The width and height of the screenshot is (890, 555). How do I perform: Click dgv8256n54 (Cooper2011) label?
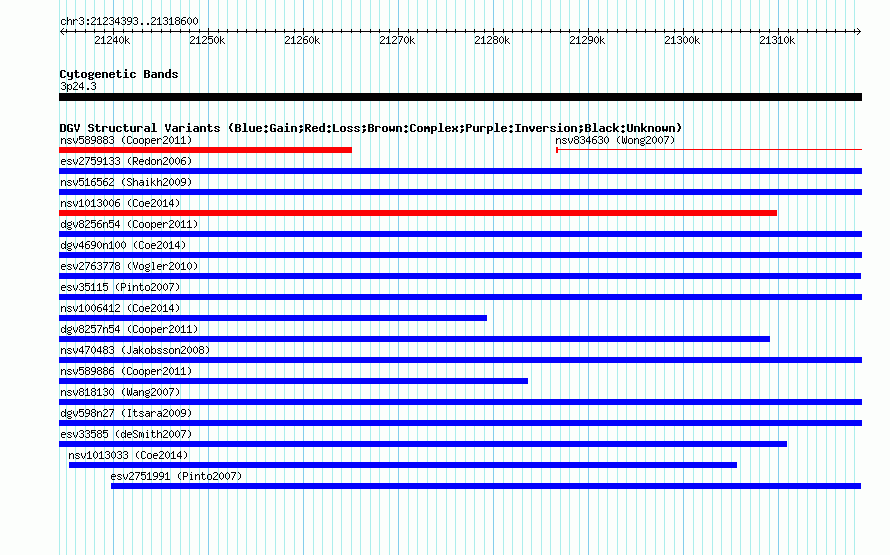129,224
